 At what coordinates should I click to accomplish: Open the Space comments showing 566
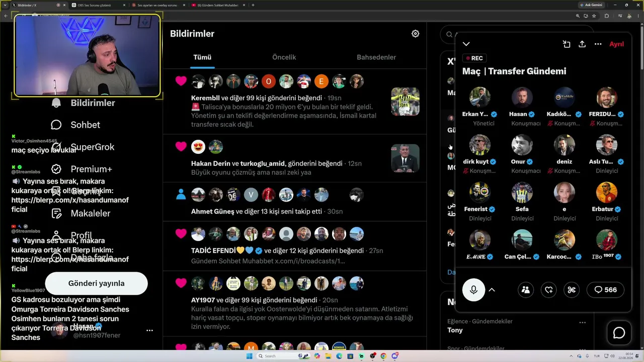tap(605, 290)
